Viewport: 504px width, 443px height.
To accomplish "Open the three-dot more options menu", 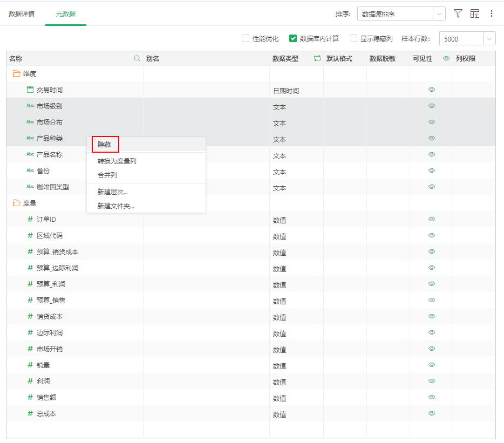I will tap(492, 13).
